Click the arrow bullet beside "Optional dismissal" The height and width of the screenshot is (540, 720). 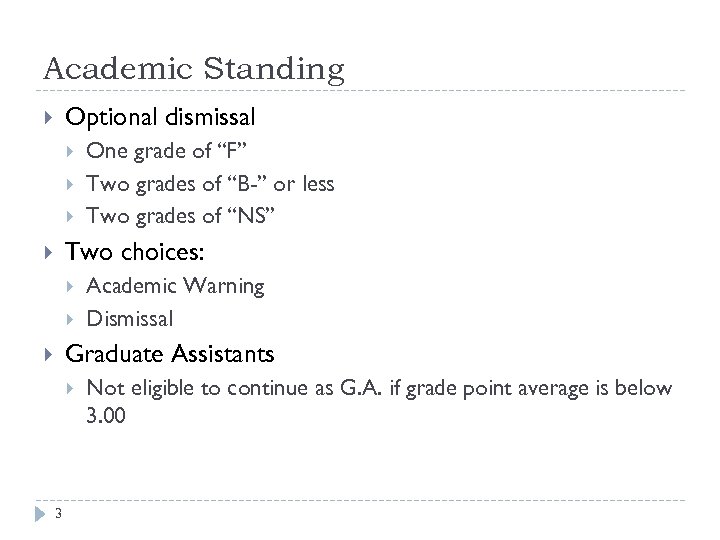[48, 118]
